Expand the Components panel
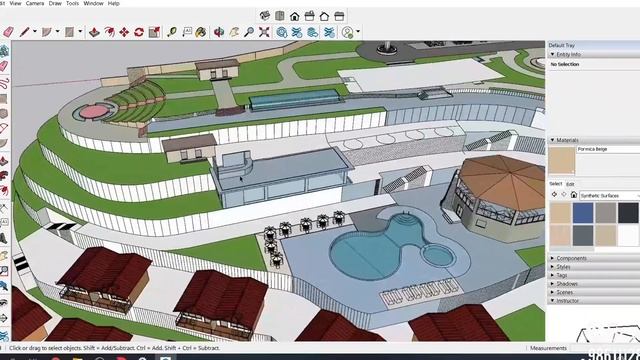The width and height of the screenshot is (640, 360). (x=553, y=258)
